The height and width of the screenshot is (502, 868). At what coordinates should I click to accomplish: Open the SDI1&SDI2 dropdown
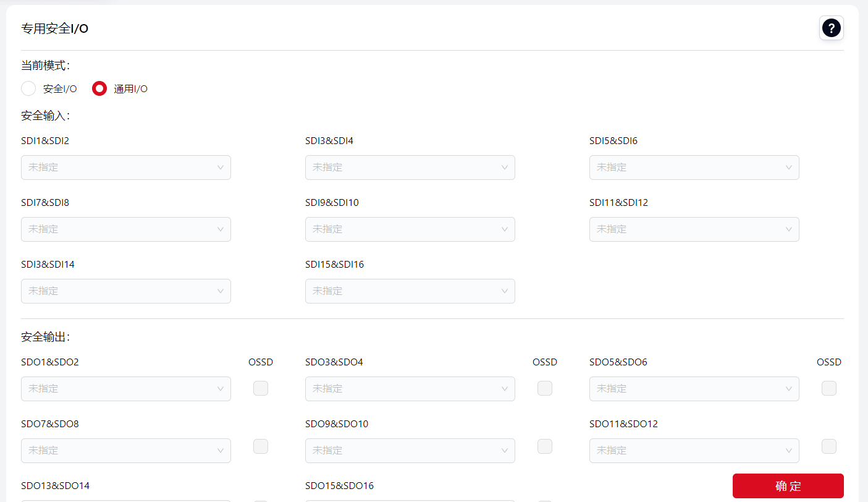click(125, 168)
